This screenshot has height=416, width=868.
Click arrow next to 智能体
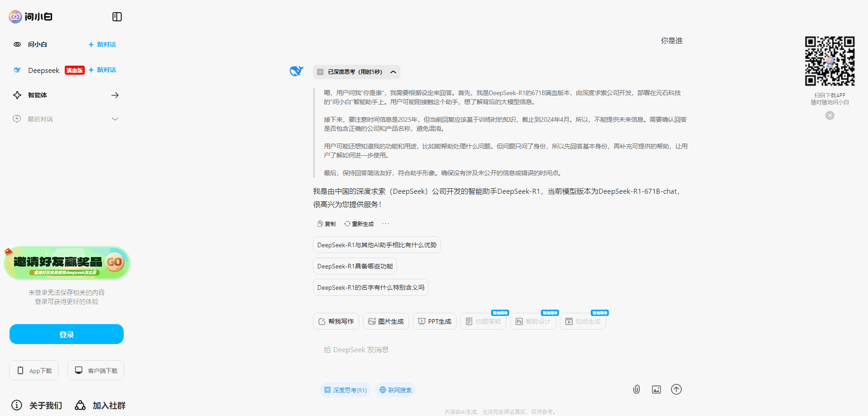[115, 95]
